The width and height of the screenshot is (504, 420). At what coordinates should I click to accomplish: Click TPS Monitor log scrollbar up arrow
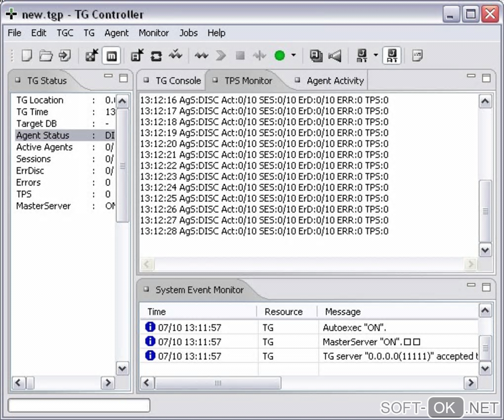(485, 102)
